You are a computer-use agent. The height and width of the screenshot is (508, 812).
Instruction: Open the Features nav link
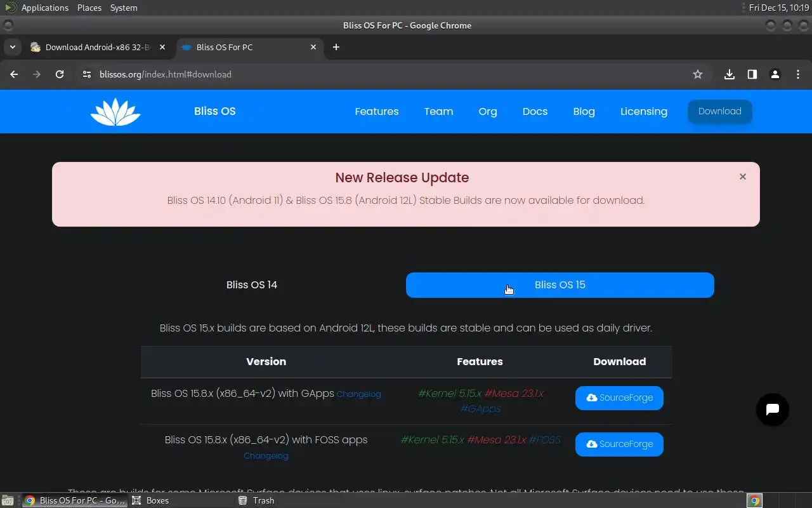(377, 112)
